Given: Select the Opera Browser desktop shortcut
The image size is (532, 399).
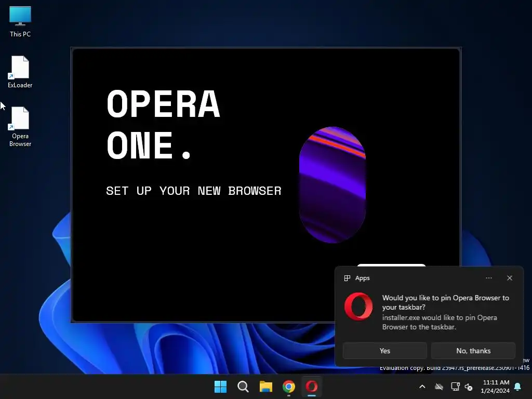Looking at the screenshot, I should pos(20,127).
